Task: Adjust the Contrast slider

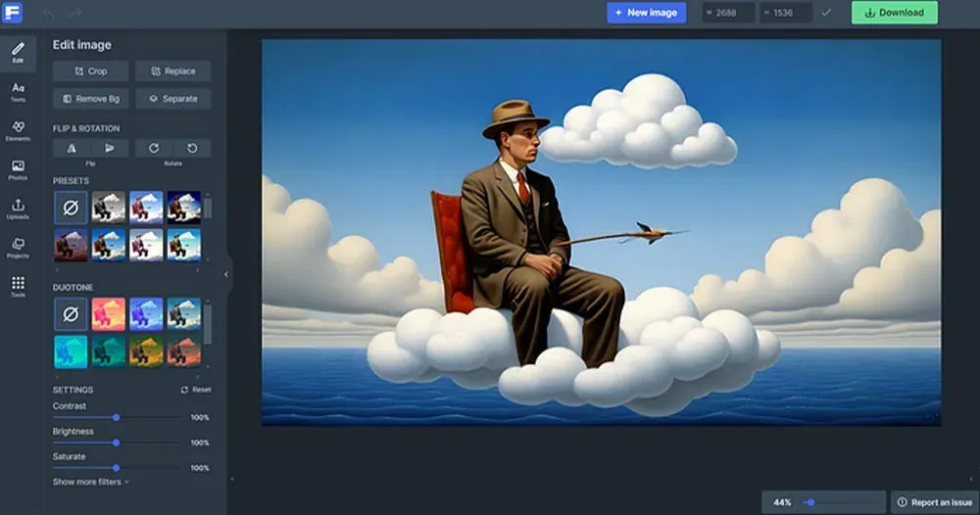Action: 117,417
